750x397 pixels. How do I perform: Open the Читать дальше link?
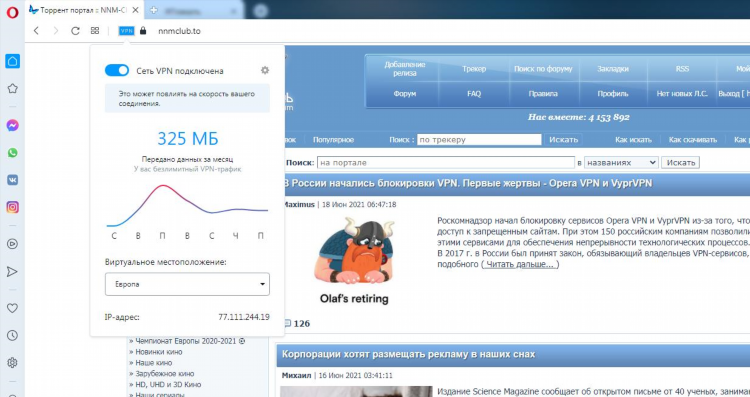[520, 264]
